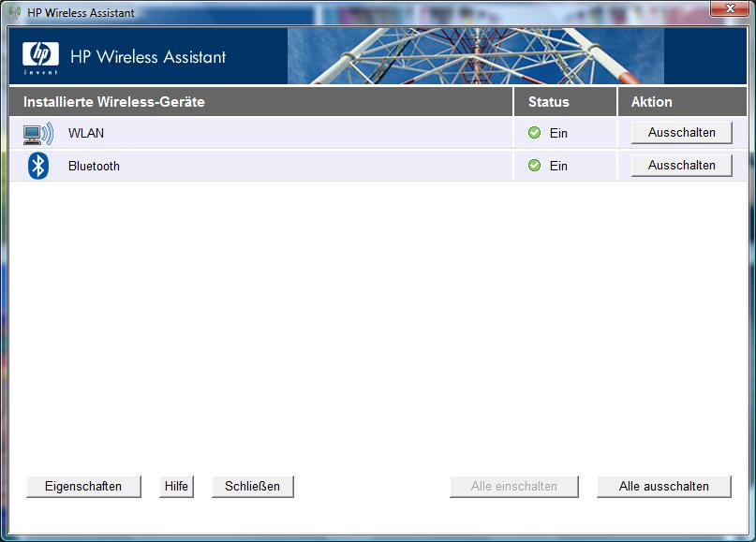This screenshot has width=756, height=542.
Task: Click the Bluetooth logo icon
Action: click(x=38, y=166)
